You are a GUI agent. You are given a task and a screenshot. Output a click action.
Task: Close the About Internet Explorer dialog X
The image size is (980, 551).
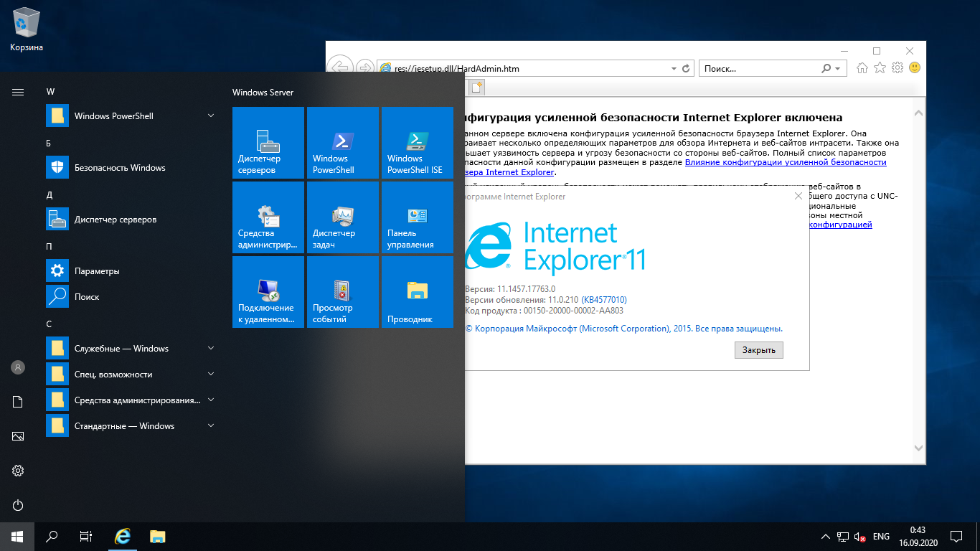[798, 196]
